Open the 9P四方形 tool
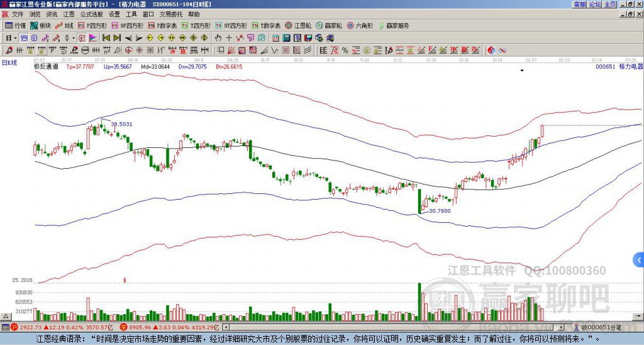This screenshot has height=345, width=644. pyautogui.click(x=127, y=25)
